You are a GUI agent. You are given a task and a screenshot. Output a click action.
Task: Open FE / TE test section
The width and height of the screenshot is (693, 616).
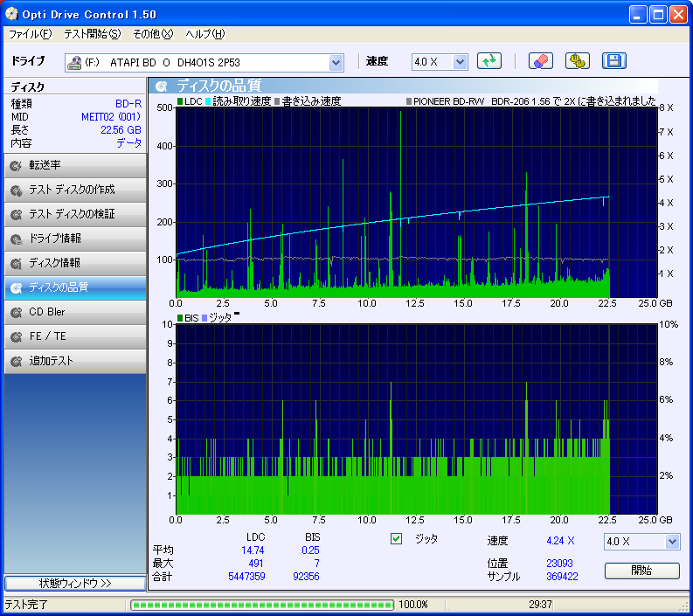(75, 336)
